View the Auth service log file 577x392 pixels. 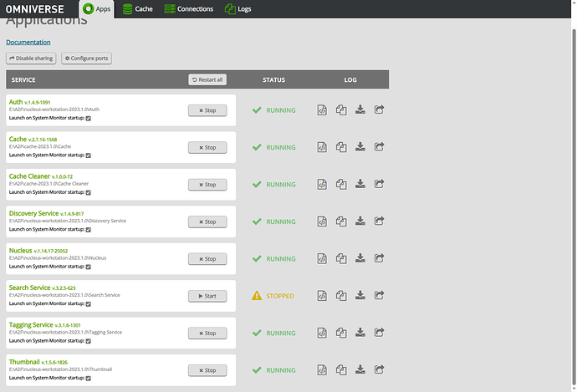322,110
